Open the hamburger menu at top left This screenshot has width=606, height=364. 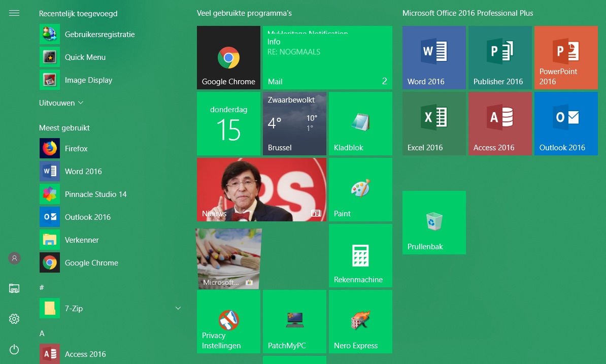point(14,13)
